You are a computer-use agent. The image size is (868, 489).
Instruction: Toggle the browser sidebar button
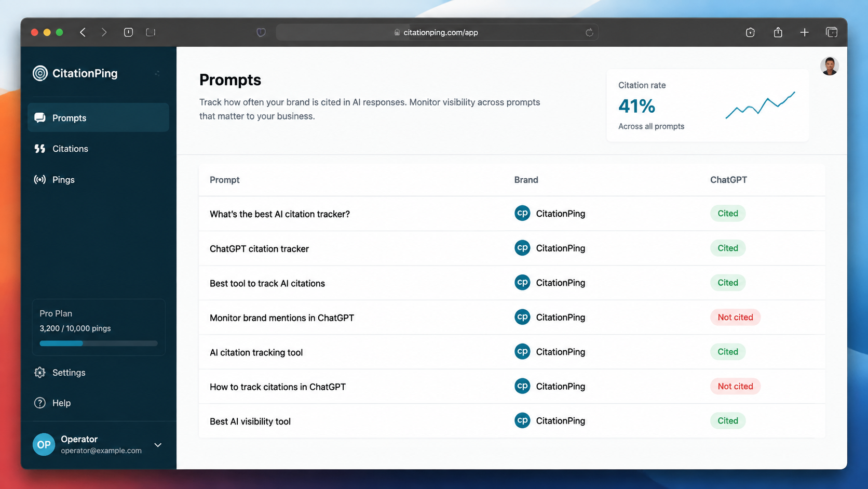(128, 32)
